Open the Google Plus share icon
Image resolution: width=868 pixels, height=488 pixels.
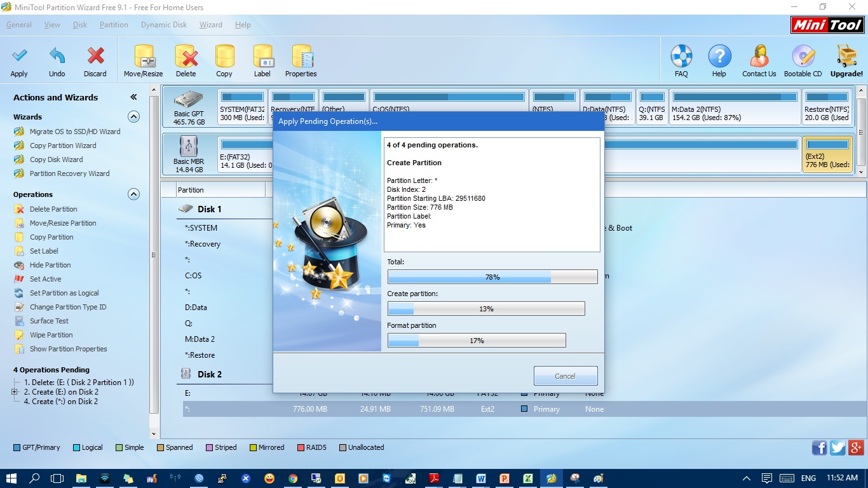coord(856,447)
